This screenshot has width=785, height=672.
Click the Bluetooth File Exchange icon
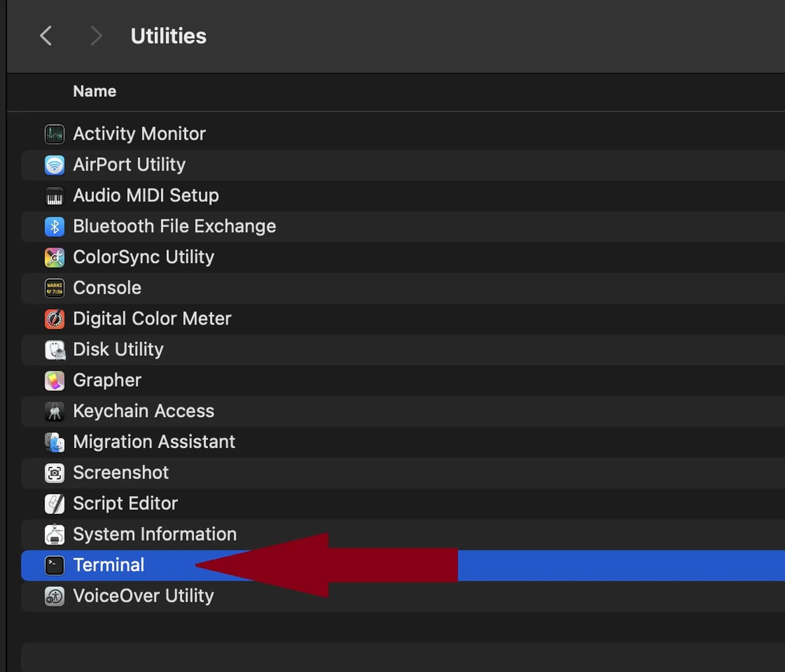click(54, 226)
